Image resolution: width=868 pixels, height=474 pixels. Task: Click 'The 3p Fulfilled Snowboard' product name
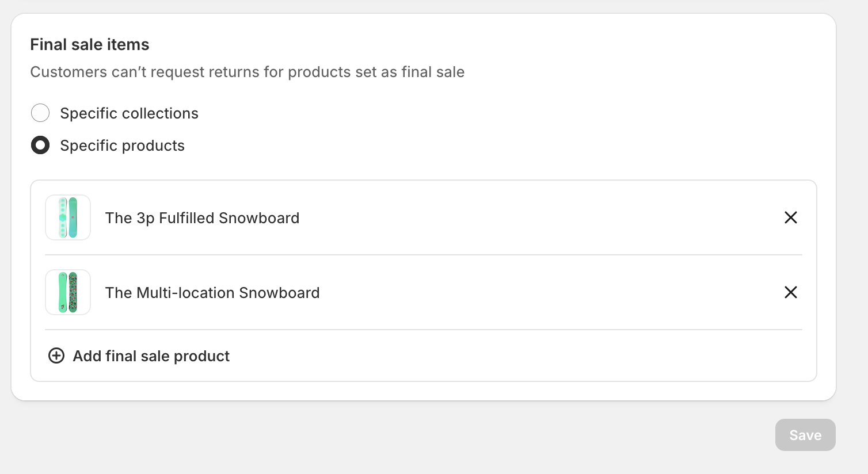[202, 218]
